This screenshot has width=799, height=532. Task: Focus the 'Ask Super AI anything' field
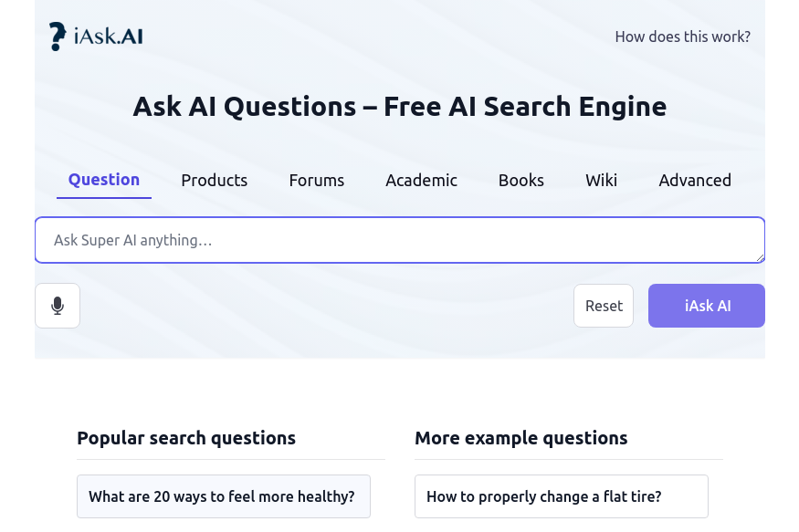pyautogui.click(x=400, y=240)
